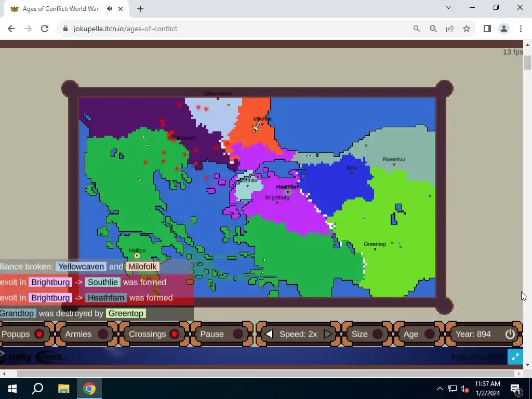Open the notification center icon
Viewport: 532px width, 399px height.
515,389
